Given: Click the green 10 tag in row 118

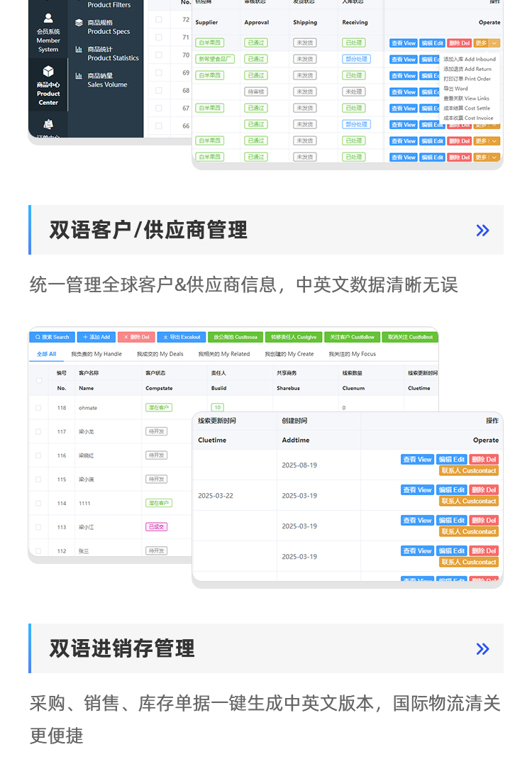Looking at the screenshot, I should (x=217, y=407).
